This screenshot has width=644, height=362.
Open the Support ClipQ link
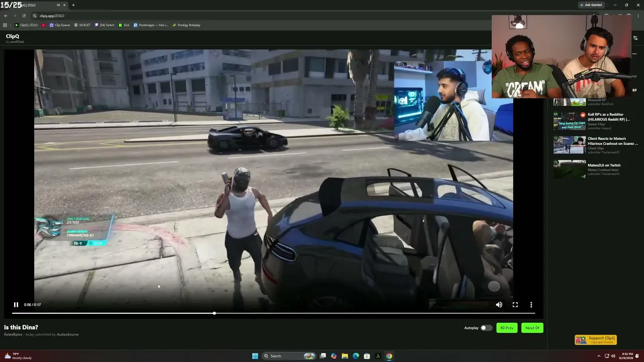pos(596,339)
